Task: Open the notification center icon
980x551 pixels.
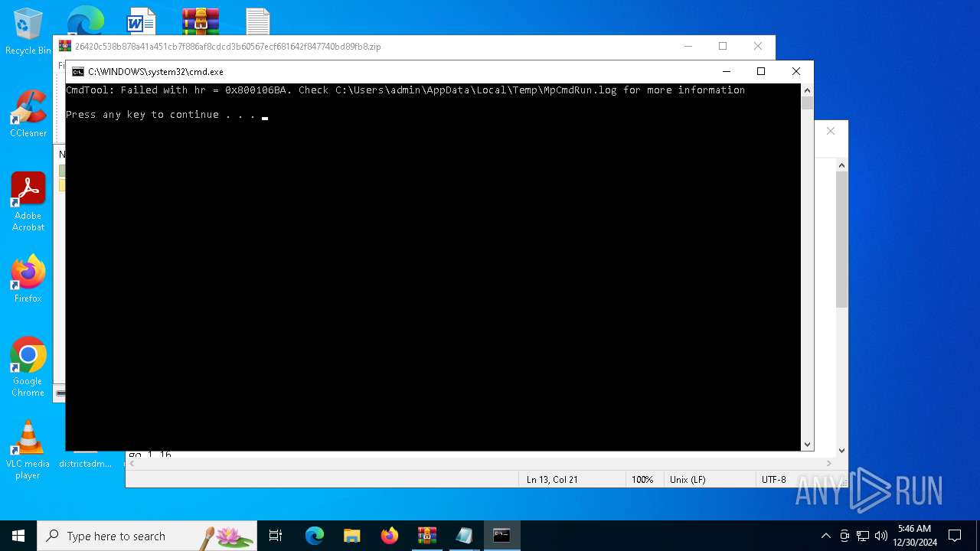Action: coord(955,536)
